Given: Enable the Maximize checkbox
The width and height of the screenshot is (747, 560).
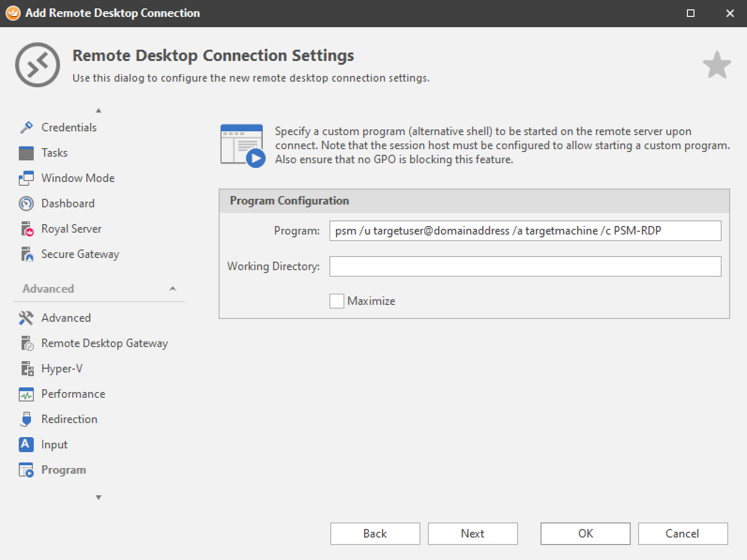Looking at the screenshot, I should (x=336, y=301).
